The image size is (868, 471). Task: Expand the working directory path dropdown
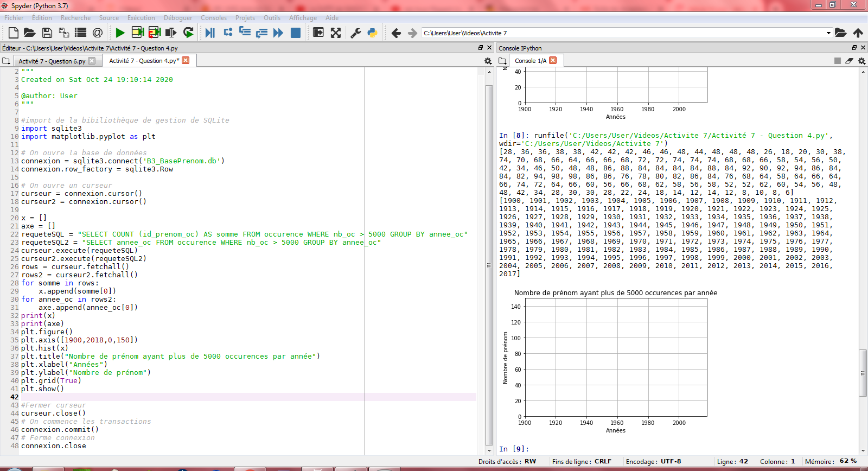point(828,33)
